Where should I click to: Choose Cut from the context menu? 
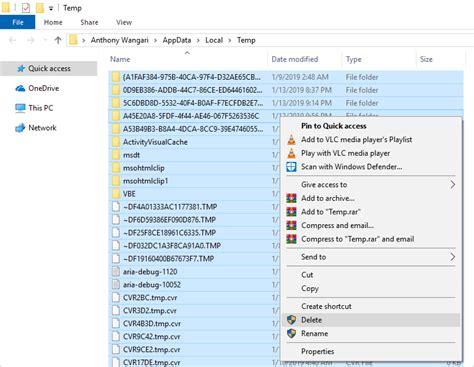pos(371,275)
